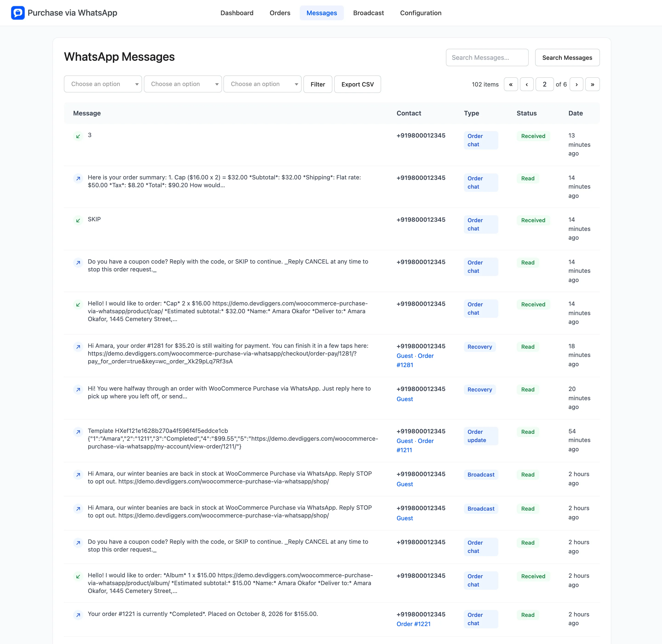Click in the Search Messages input field

point(487,57)
